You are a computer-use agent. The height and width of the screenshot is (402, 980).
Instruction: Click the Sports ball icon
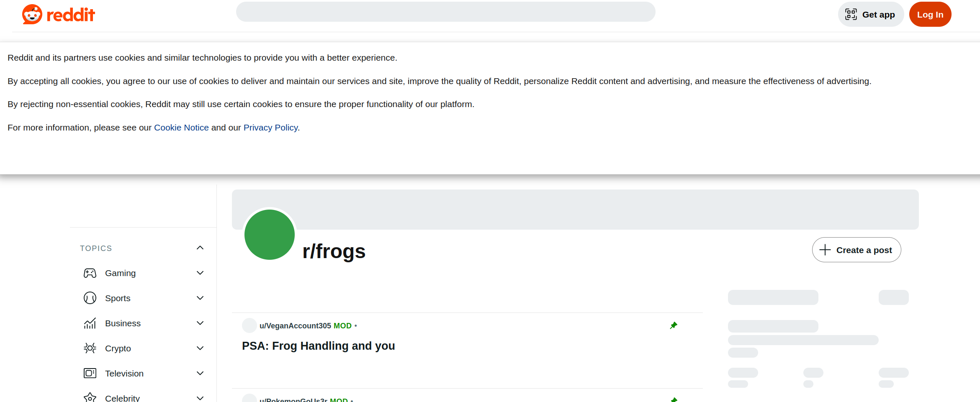click(90, 298)
